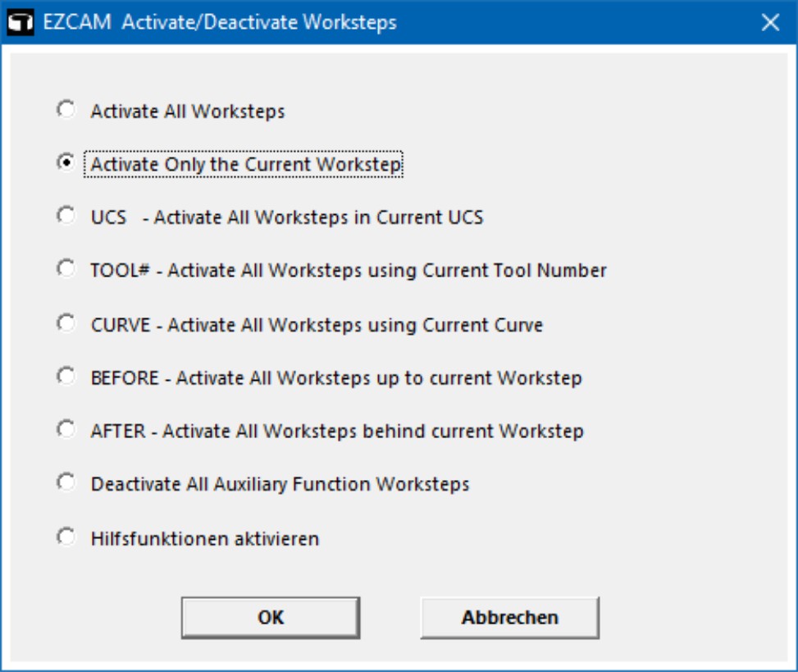Screen dimensions: 798x672
Task: Select the Activate All Worksteps radio button
Action: pyautogui.click(x=66, y=109)
